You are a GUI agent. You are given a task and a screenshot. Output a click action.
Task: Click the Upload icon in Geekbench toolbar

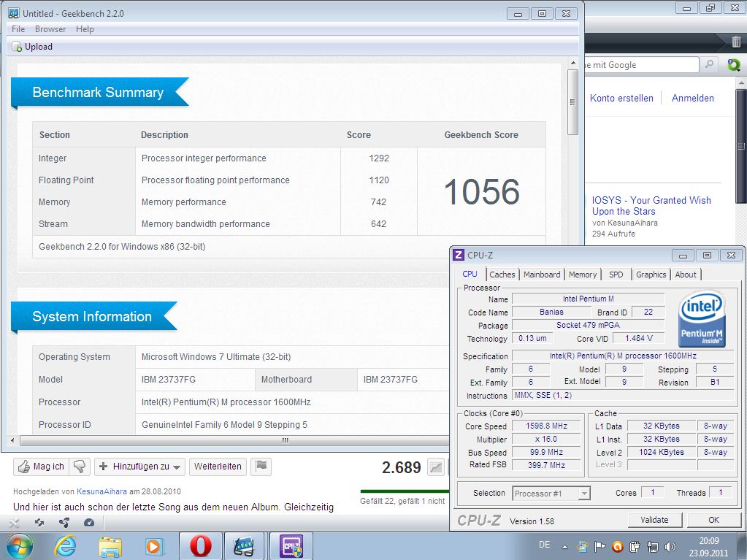[17, 47]
